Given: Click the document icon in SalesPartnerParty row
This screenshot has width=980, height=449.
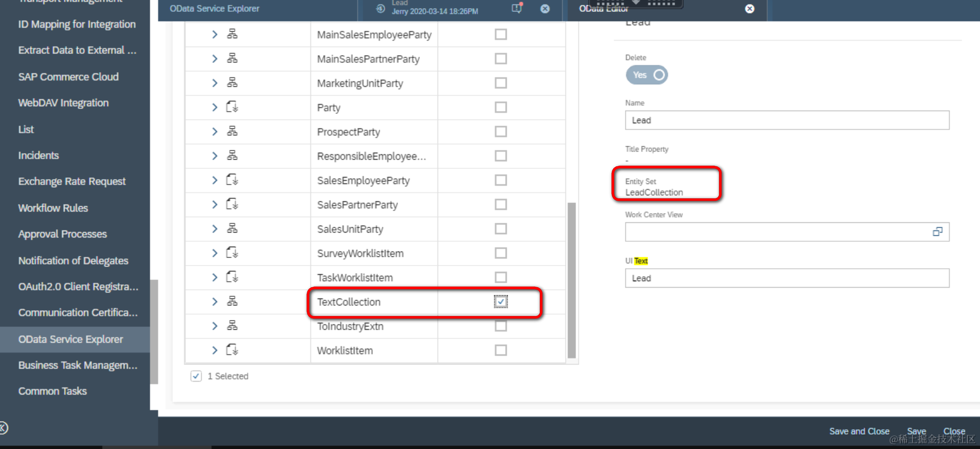Looking at the screenshot, I should click(232, 204).
